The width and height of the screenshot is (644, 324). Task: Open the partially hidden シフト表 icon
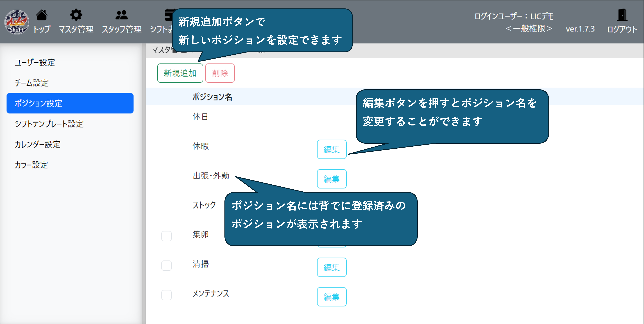coord(168,15)
